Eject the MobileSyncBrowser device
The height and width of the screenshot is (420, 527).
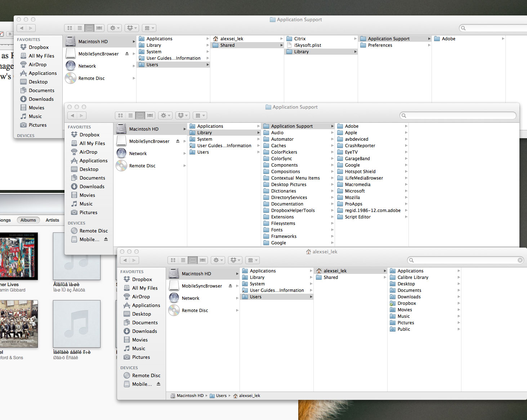[231, 286]
